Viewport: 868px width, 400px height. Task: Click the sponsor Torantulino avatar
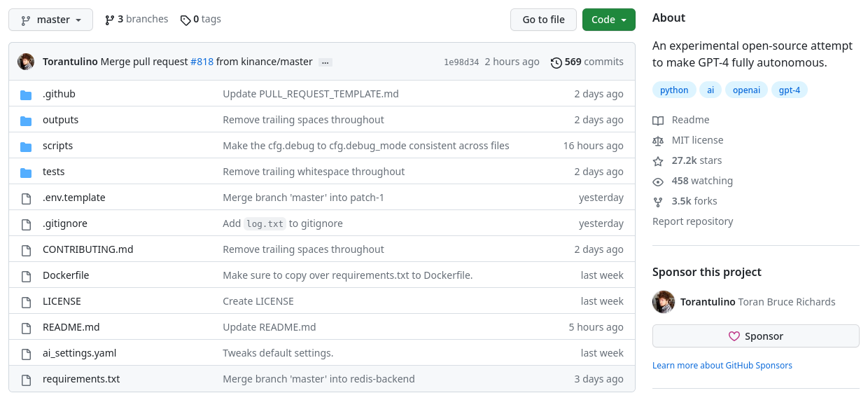664,302
